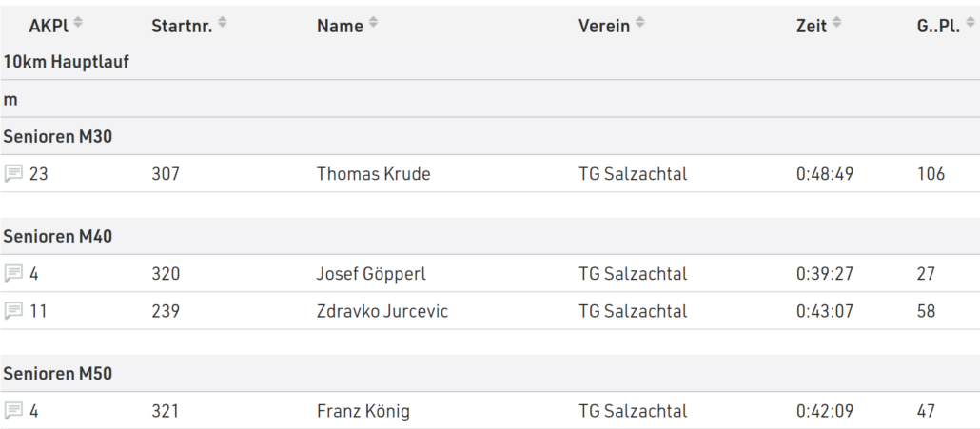Sort by Verein column arrows
The image size is (980, 429).
point(640,23)
